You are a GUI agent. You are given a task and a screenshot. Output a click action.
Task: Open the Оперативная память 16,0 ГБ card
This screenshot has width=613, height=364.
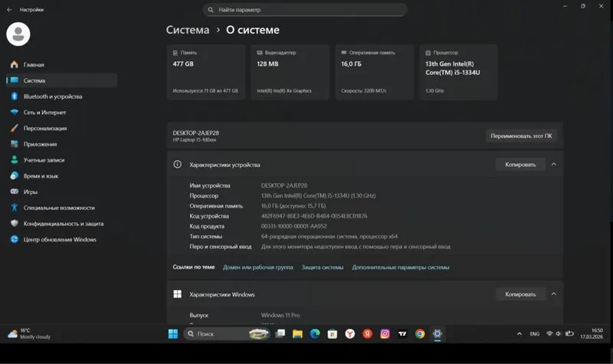tap(375, 72)
